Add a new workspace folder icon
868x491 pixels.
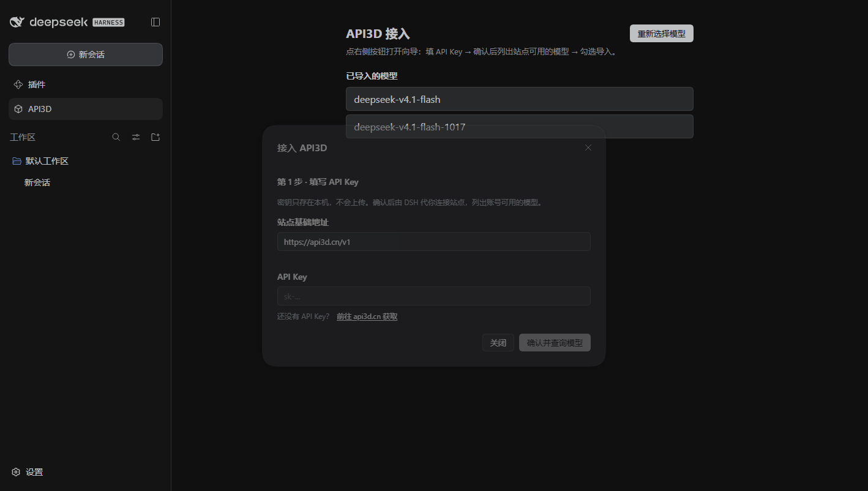pos(155,137)
